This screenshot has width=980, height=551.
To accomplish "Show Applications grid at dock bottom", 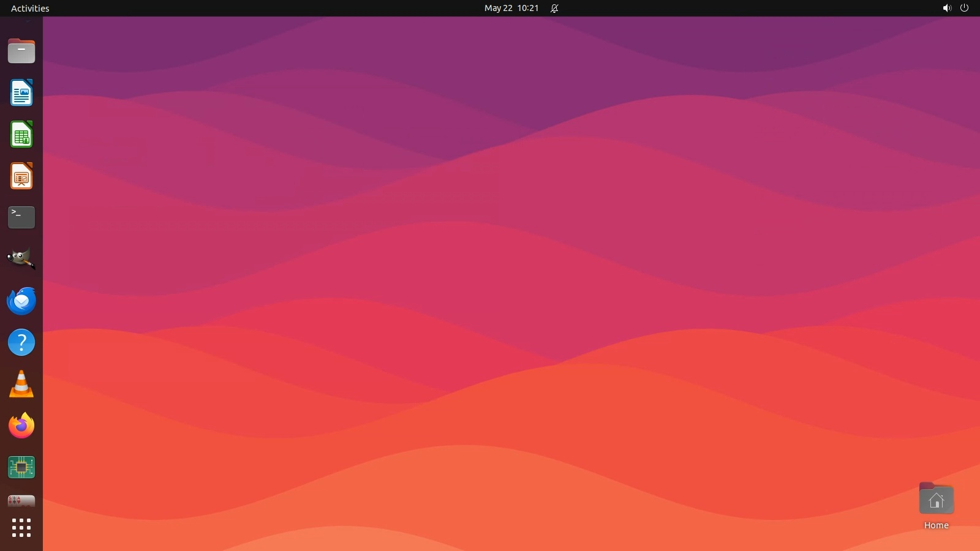I will (x=21, y=528).
